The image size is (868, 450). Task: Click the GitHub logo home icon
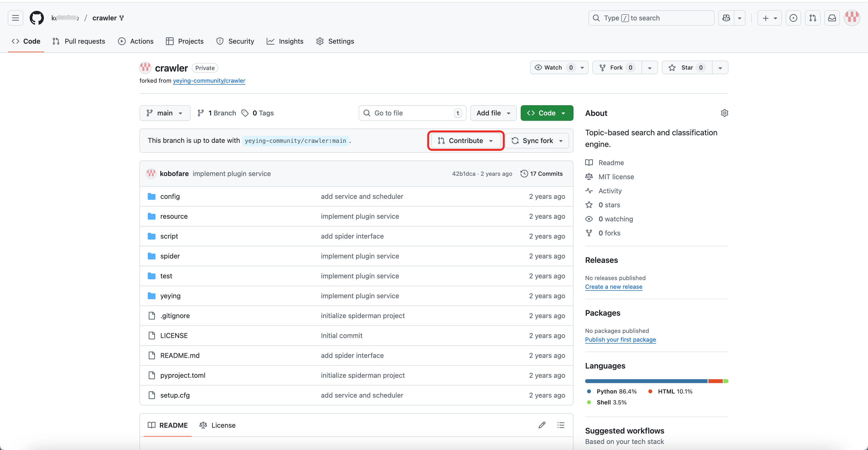[x=37, y=18]
